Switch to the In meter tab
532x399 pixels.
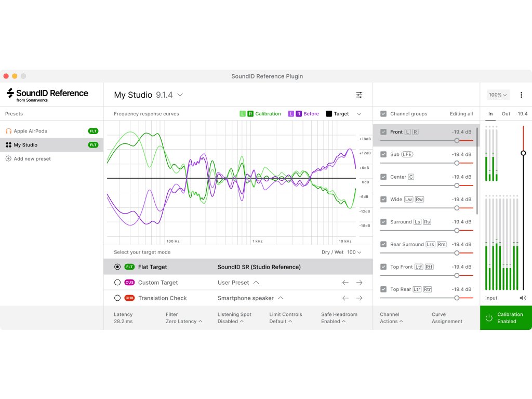click(x=490, y=114)
